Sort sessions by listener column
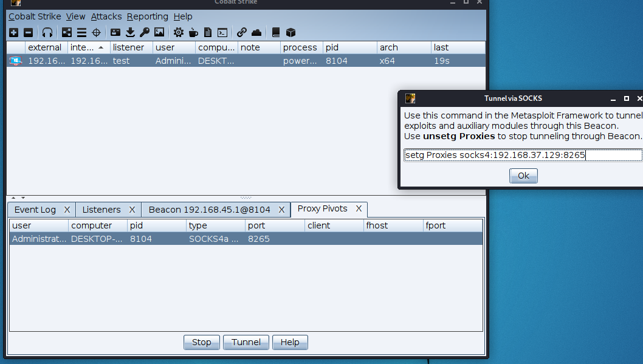The width and height of the screenshot is (643, 364). point(131,47)
